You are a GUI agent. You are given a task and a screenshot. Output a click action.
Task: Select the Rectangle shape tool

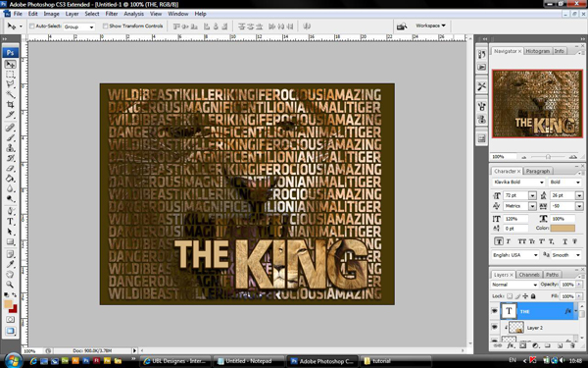click(x=10, y=241)
